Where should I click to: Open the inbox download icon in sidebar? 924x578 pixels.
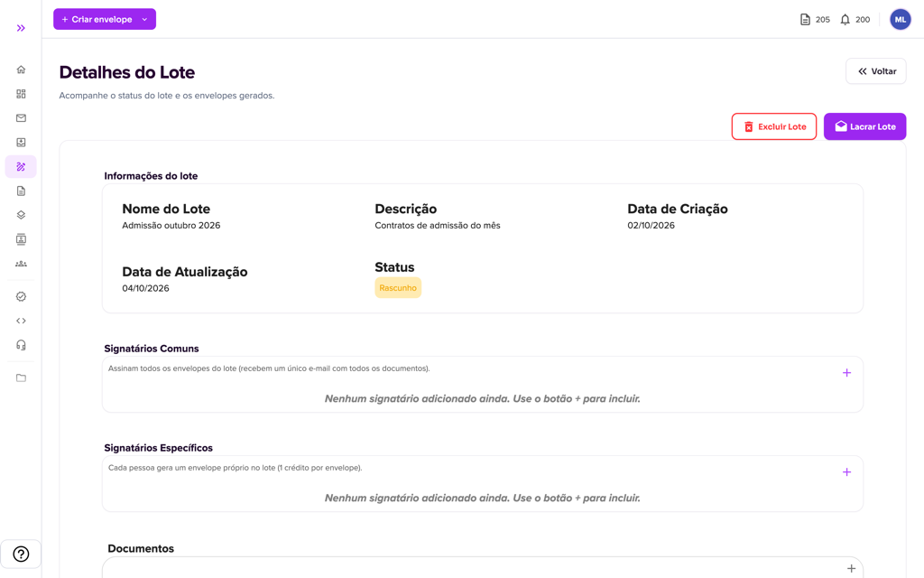[x=21, y=142]
